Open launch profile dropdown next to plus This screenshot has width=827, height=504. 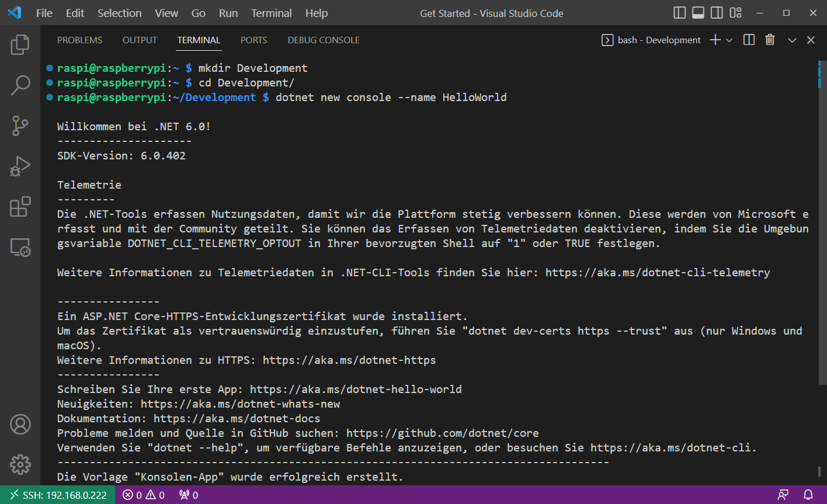[729, 40]
